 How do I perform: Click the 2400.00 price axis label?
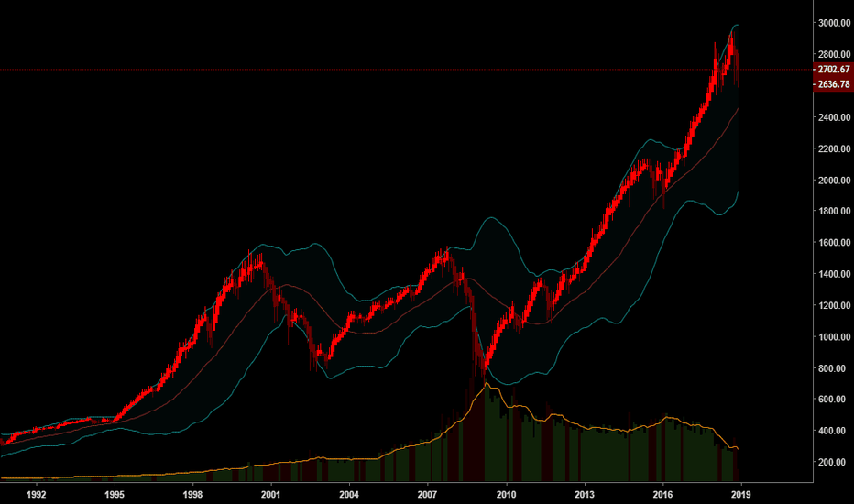[834, 117]
